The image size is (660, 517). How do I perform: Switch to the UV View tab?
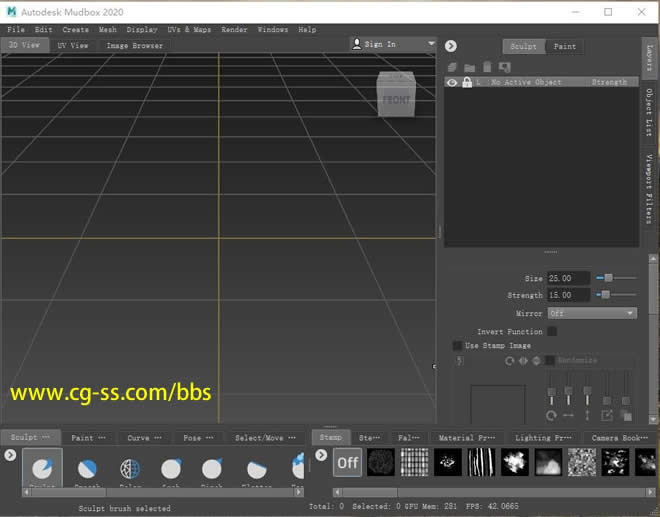[72, 45]
